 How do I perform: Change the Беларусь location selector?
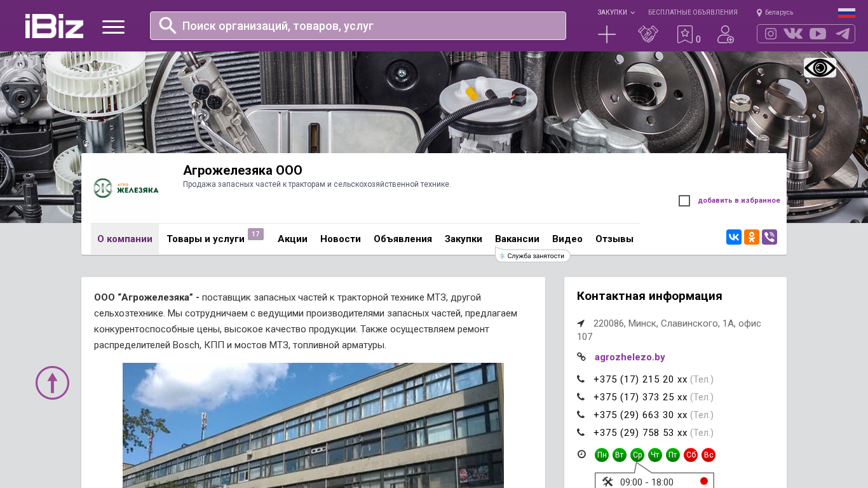(x=775, y=12)
